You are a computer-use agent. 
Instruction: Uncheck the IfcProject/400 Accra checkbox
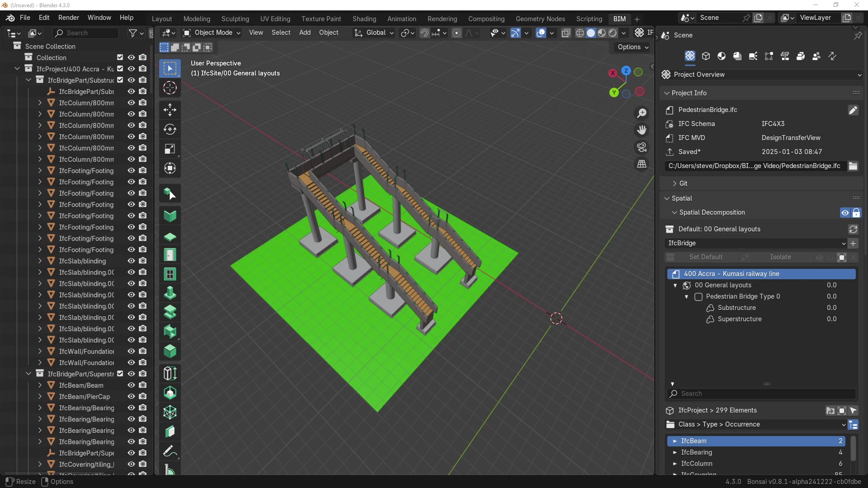tap(120, 69)
